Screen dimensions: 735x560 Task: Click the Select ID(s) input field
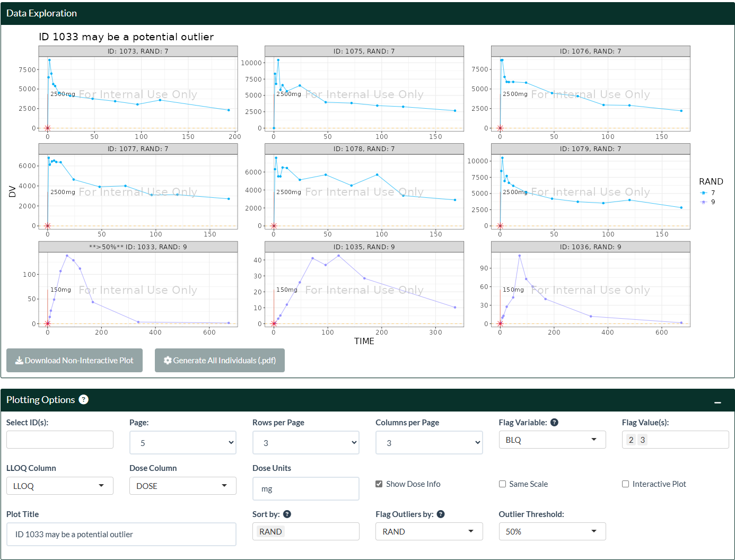(60, 440)
